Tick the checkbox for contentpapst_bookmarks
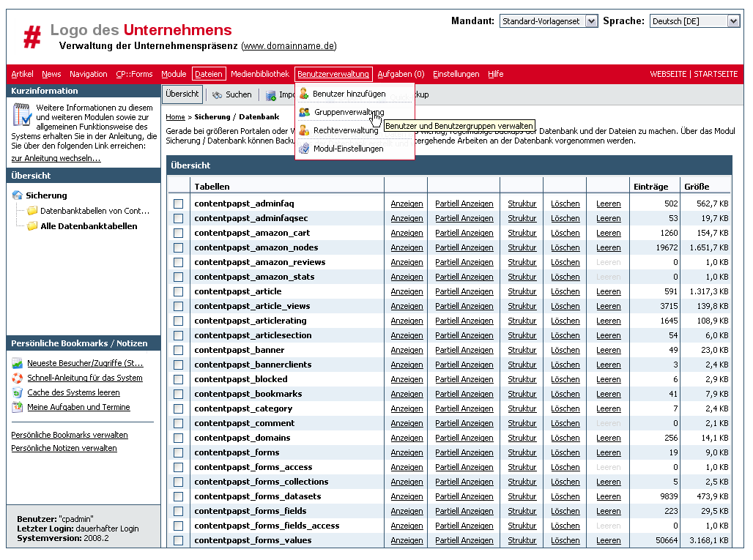 pos(179,394)
